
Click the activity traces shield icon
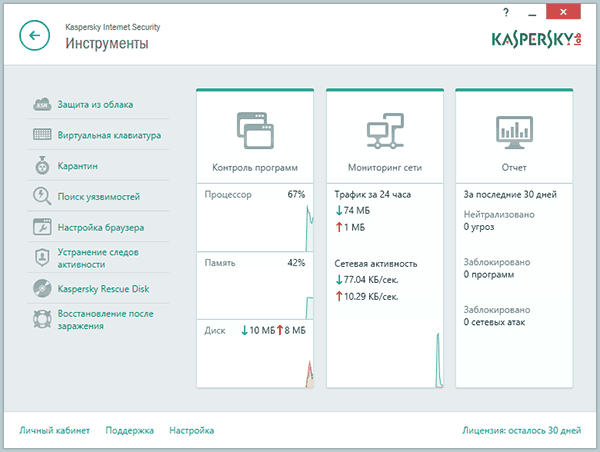[42, 258]
